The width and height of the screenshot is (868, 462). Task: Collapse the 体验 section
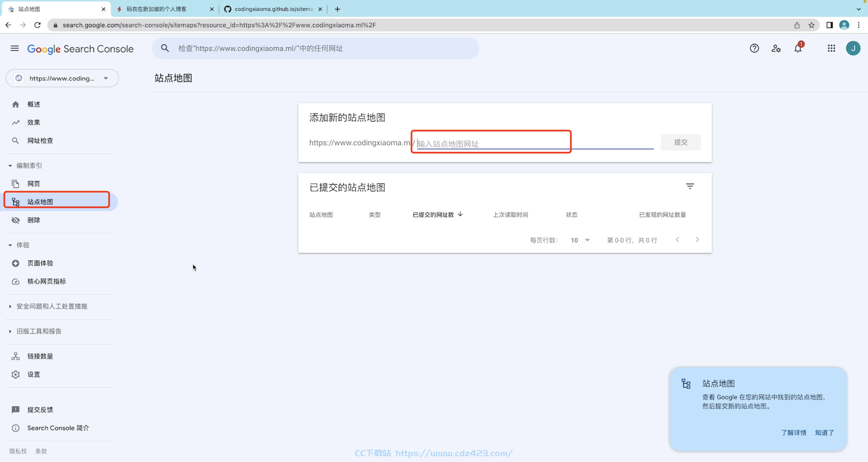(19, 245)
